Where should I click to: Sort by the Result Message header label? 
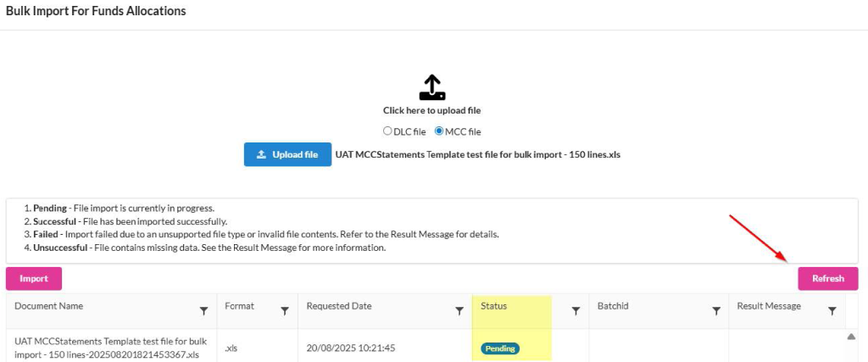(x=769, y=306)
